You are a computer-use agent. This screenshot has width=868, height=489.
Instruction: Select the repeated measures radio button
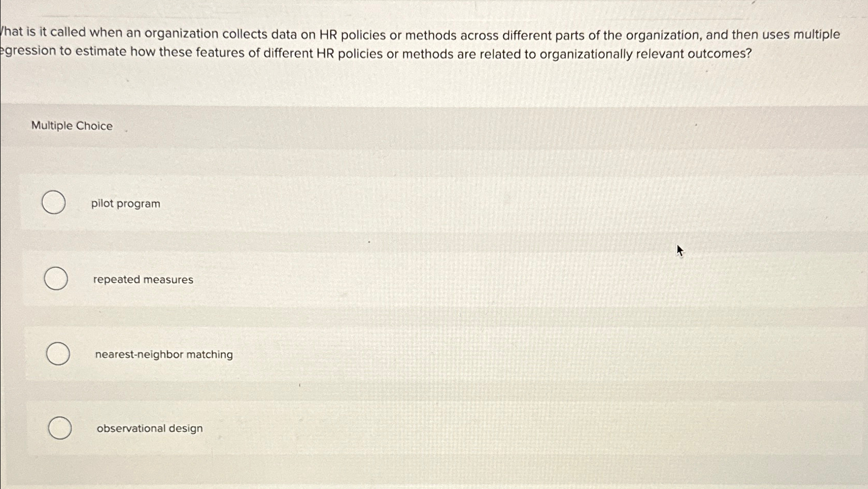point(57,279)
